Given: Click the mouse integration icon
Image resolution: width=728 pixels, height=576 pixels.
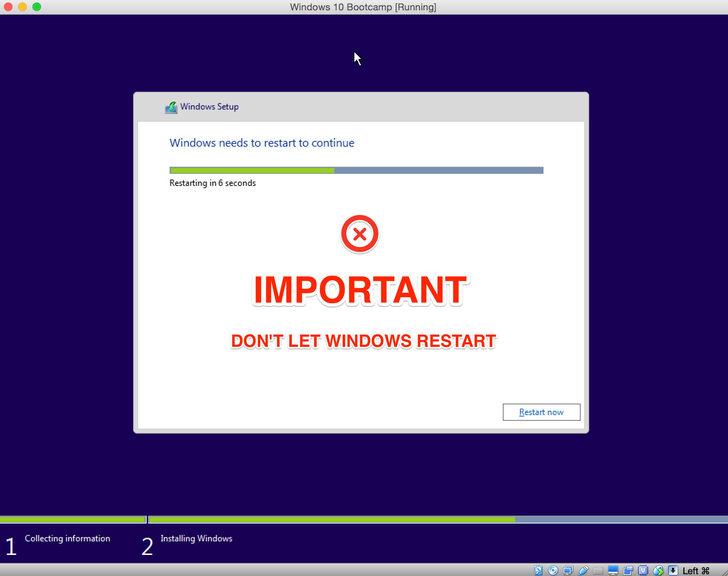Looking at the screenshot, I should [x=658, y=570].
